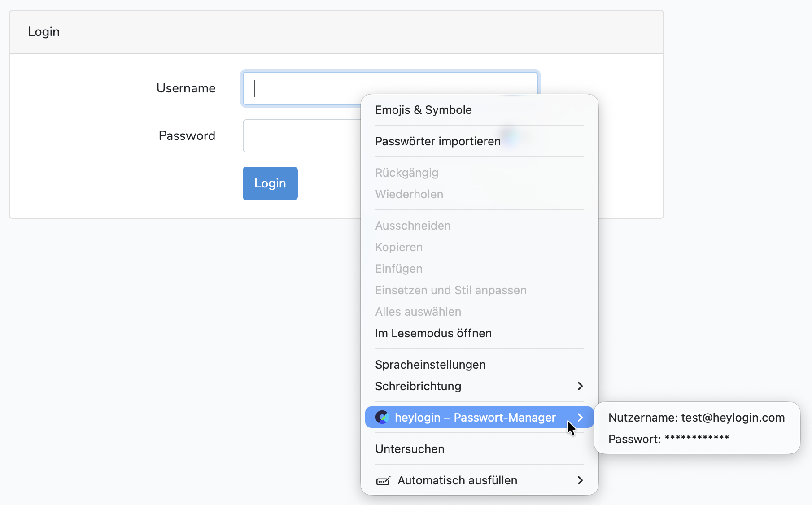Open Im Lesemodus öffnen option

point(433,333)
